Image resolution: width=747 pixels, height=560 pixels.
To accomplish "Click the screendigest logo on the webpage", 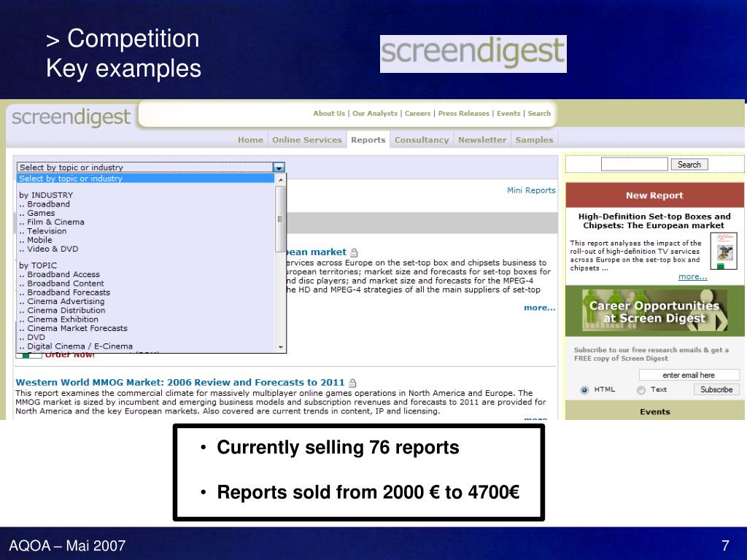I will click(71, 117).
